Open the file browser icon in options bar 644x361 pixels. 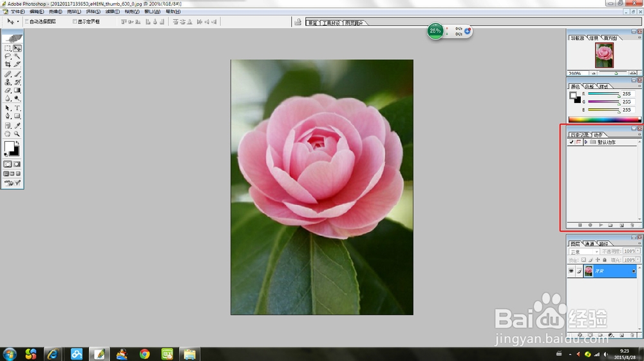tap(298, 22)
